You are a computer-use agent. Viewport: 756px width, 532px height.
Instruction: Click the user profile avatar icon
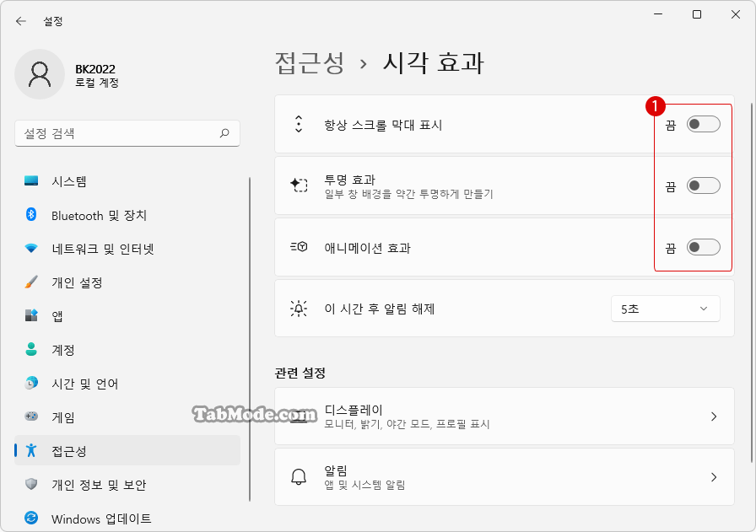point(40,74)
